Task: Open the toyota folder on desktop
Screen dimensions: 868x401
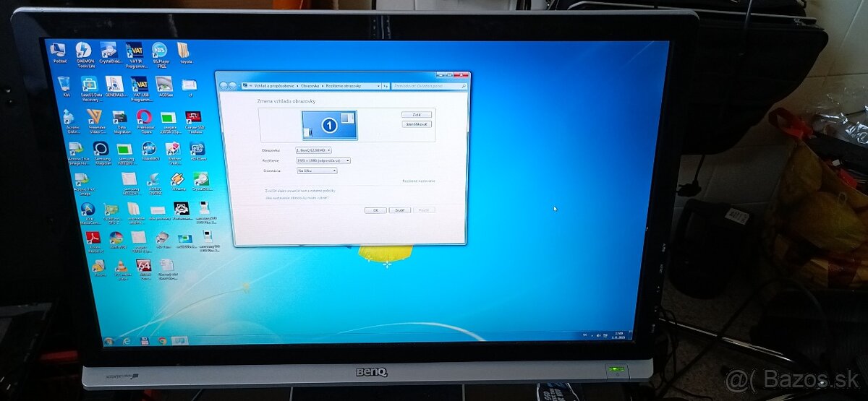Action: point(184,53)
